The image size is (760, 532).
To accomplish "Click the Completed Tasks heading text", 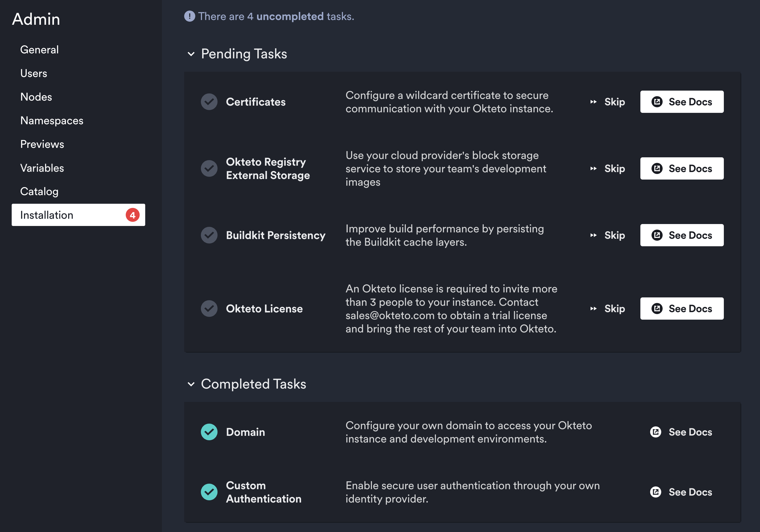I will [x=253, y=384].
